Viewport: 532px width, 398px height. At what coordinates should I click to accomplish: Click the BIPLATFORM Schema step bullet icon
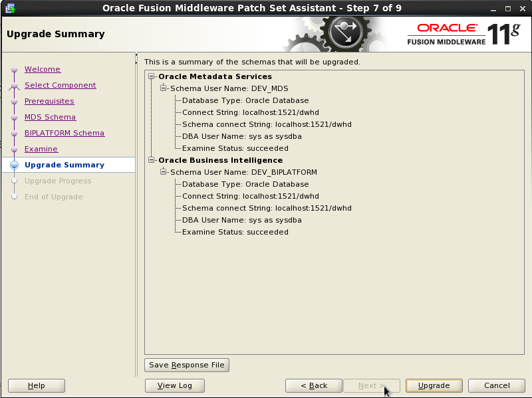14,134
